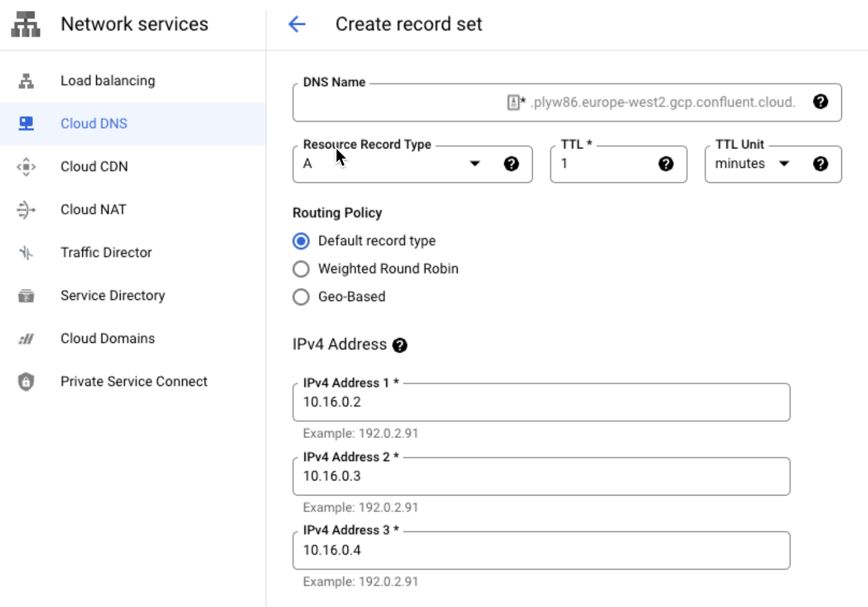This screenshot has width=868, height=607.
Task: Open the Resource Record Type dropdown
Action: click(475, 164)
